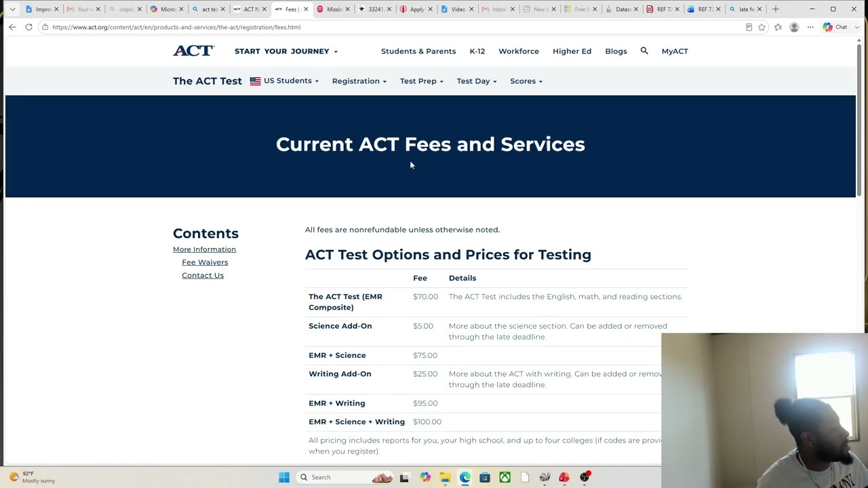868x488 pixels.
Task: Click the $25.00 Writing Add-On fee
Action: (x=425, y=373)
